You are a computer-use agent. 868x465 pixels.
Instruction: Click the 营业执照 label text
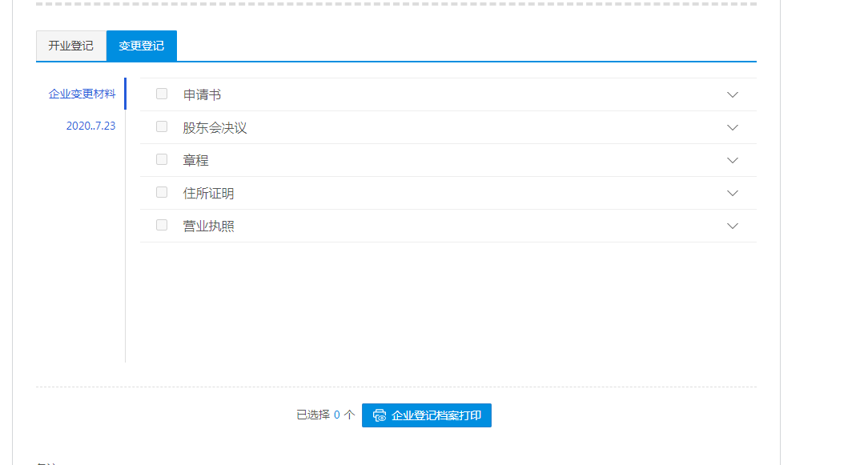click(209, 226)
